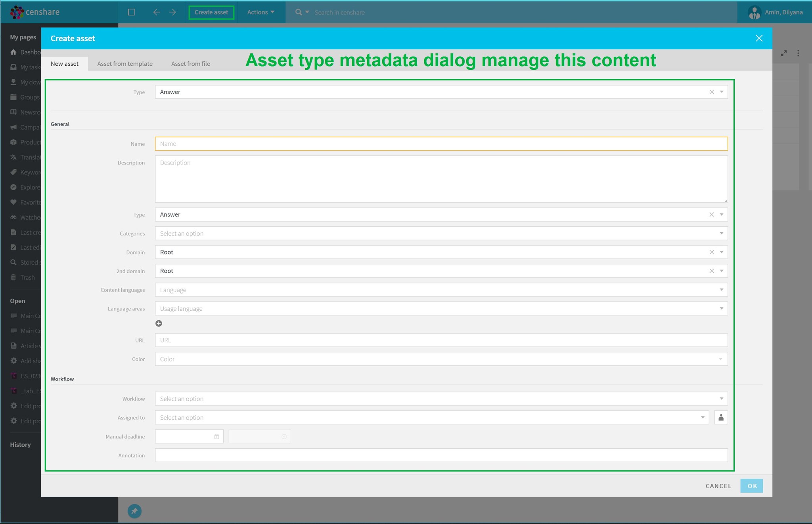Click into the Name input field

point(441,144)
